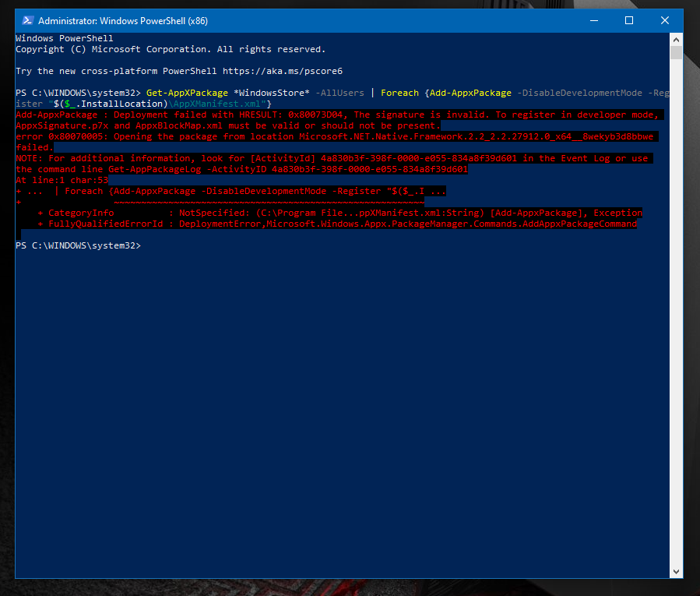Click the URL https://aka.ms/pscore6
Image resolution: width=700 pixels, height=596 pixels.
click(283, 71)
